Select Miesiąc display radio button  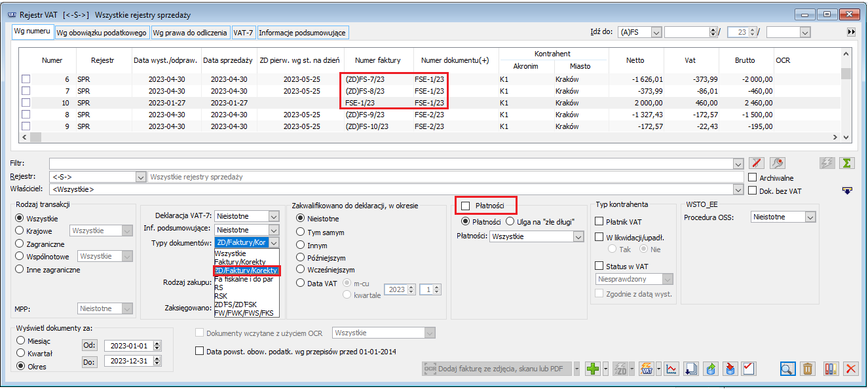pos(21,341)
